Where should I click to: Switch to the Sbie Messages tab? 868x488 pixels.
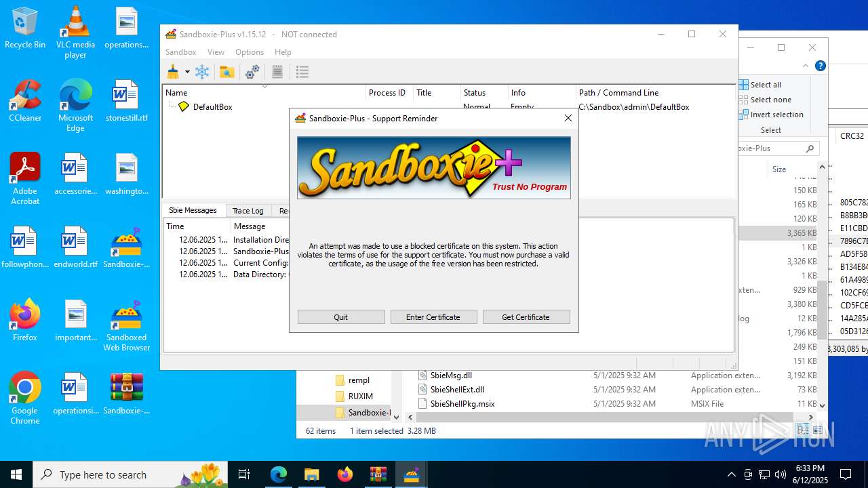193,210
